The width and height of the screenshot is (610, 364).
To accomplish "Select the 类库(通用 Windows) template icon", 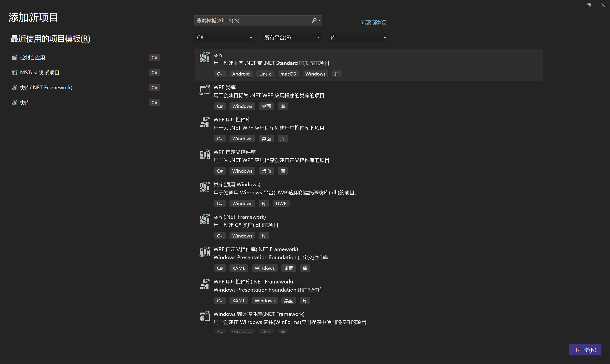I will (204, 187).
